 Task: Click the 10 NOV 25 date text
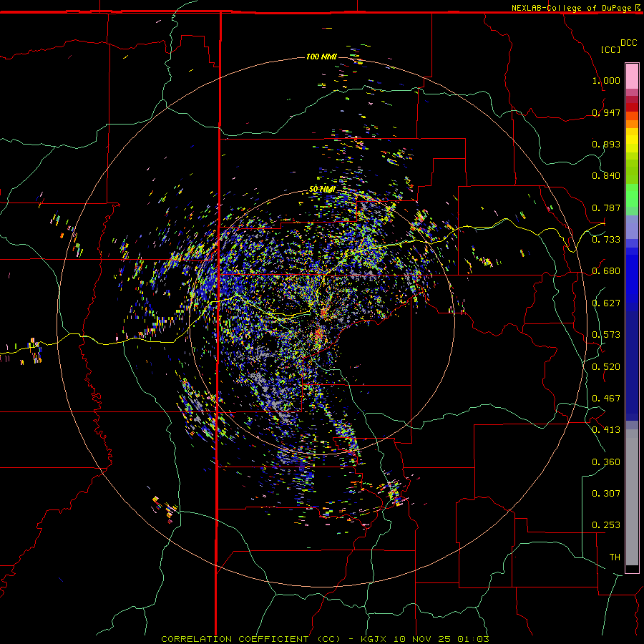421,639
